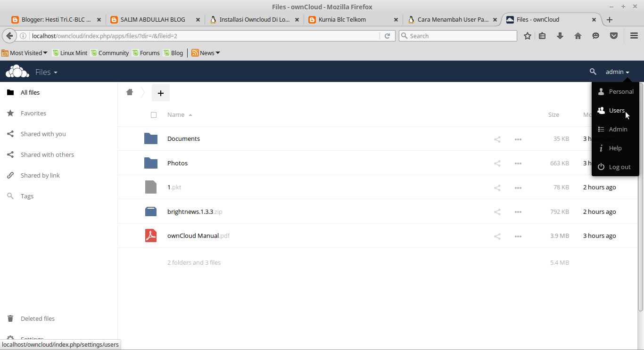Click the ownCloud Manual PDF icon

coord(151,236)
